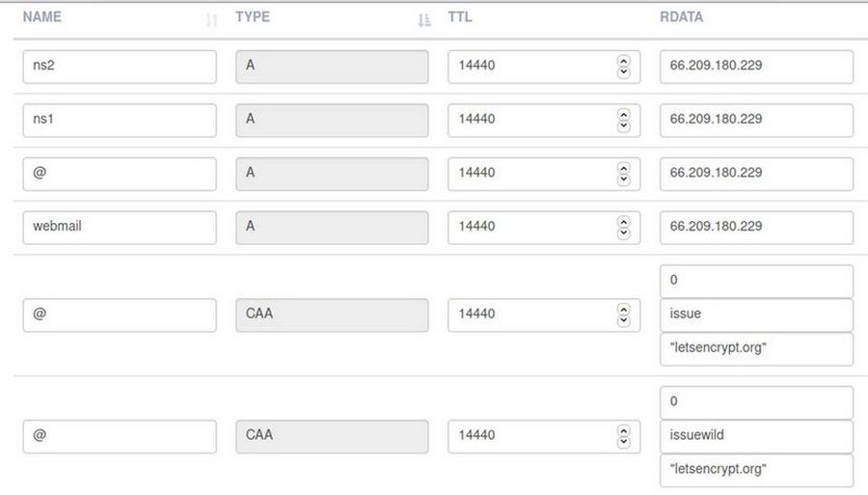Open the CAA type field for issuewild record
868x495 pixels.
coord(332,435)
